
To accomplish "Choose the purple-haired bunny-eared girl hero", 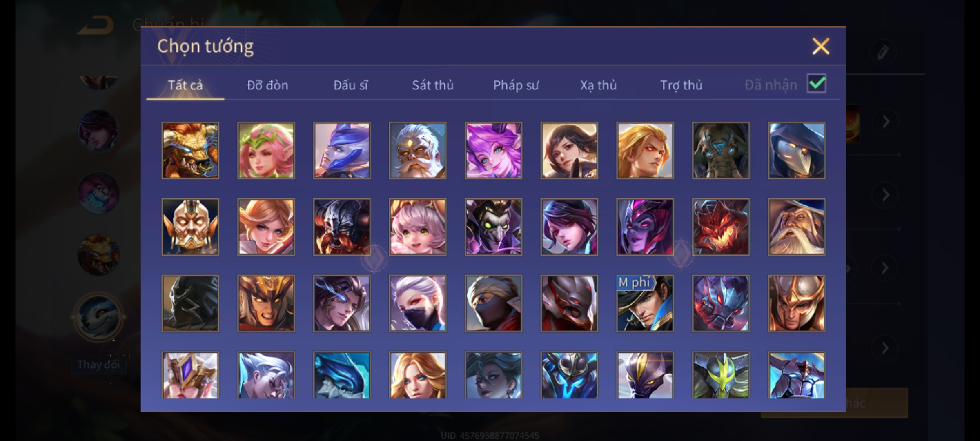I will (493, 150).
